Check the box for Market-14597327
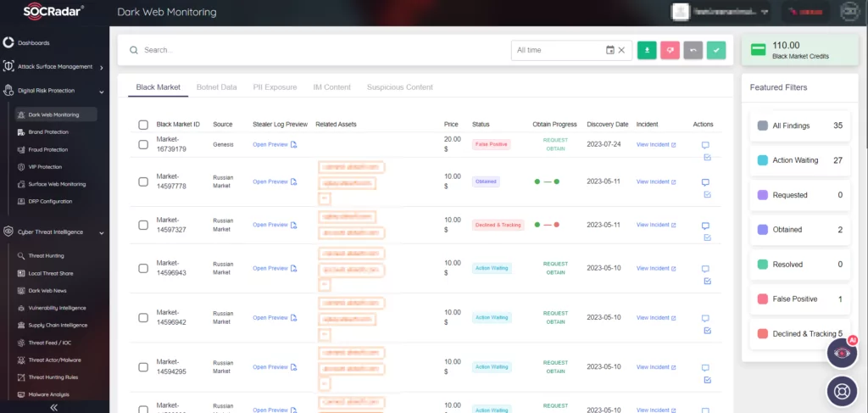Viewport: 868px width, 413px height. pyautogui.click(x=142, y=225)
